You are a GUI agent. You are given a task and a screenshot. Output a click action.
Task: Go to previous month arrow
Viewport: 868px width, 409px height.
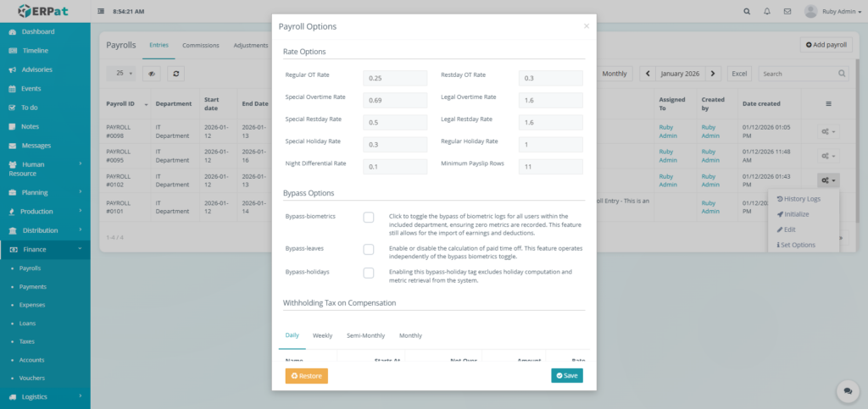[x=648, y=74]
